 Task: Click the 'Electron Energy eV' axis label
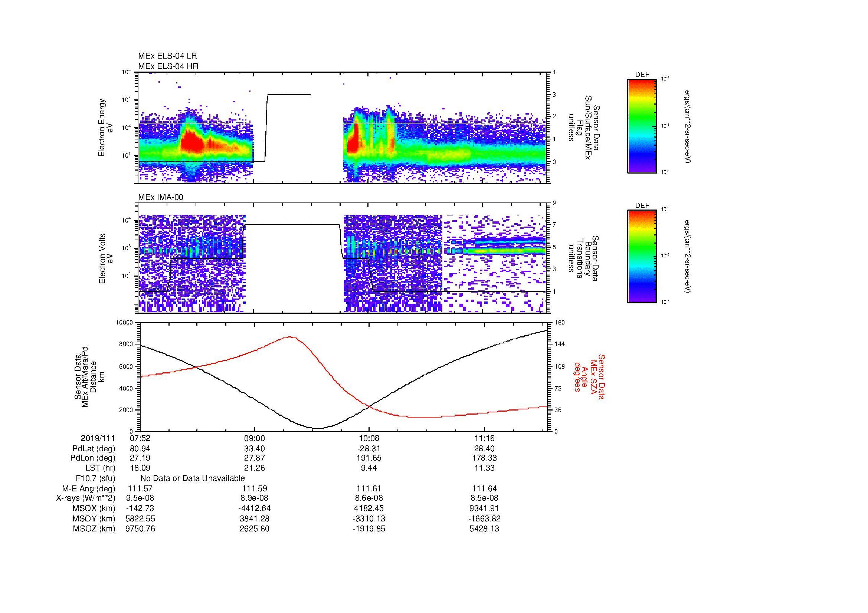coord(106,128)
